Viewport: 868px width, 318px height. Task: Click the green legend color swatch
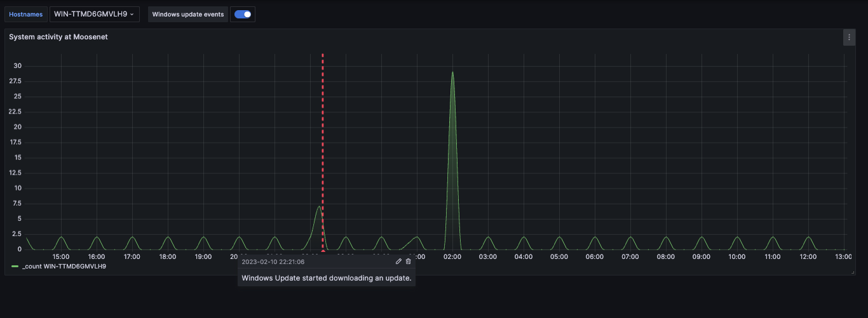coord(15,267)
